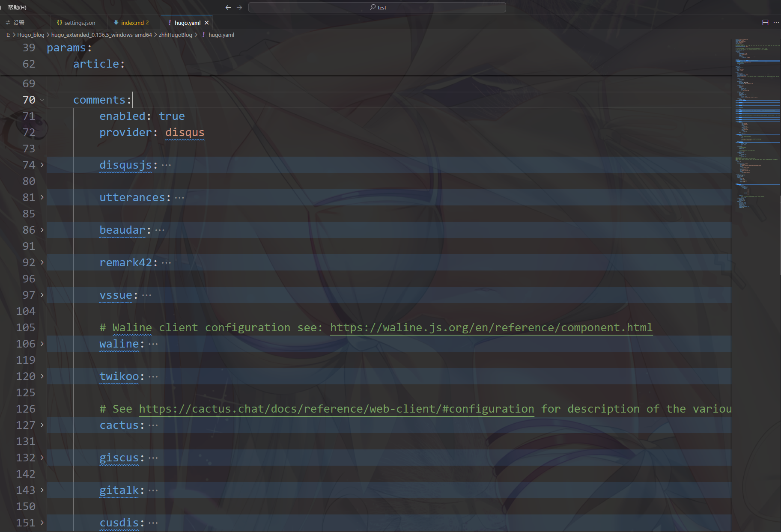Expand the giscus folded section
781x532 pixels.
point(41,458)
